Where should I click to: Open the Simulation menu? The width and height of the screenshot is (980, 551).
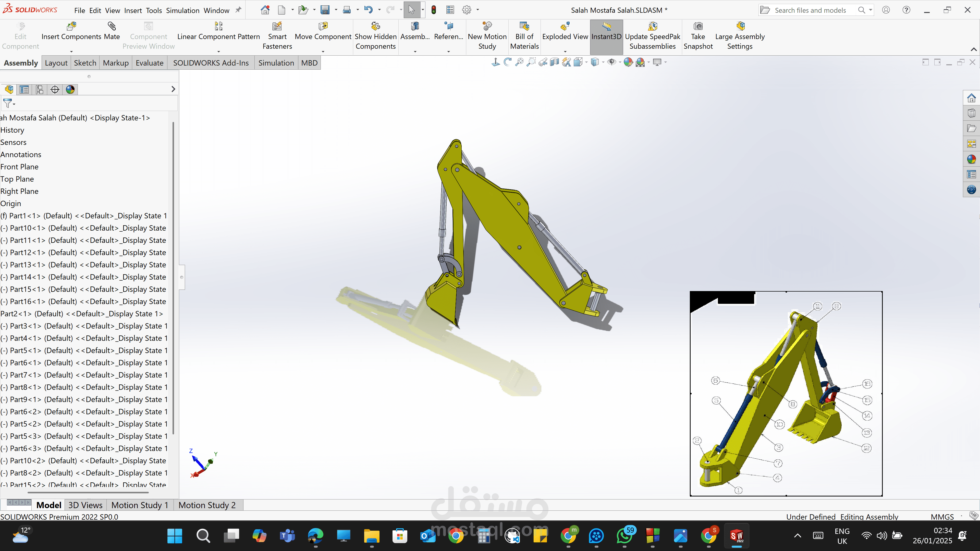pyautogui.click(x=183, y=10)
